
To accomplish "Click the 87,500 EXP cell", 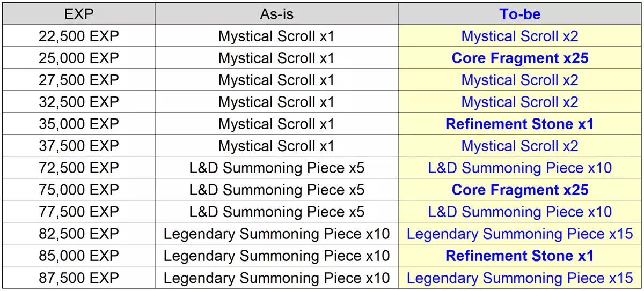I will 78,278.
